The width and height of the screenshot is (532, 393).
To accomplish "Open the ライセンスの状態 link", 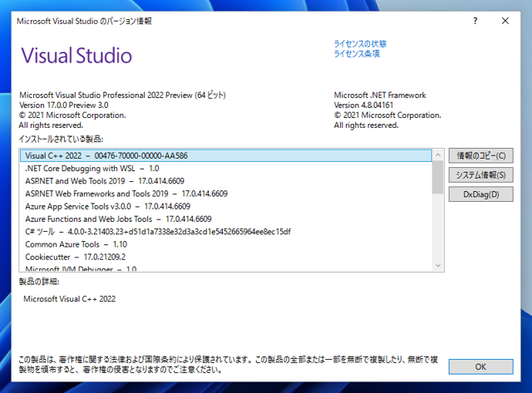I will coord(360,44).
